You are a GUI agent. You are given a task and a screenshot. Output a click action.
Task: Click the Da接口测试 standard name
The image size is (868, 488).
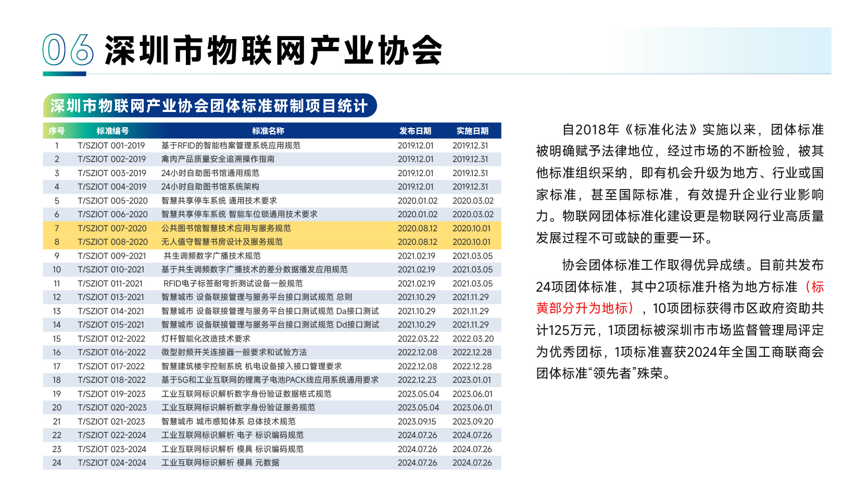tap(270, 311)
